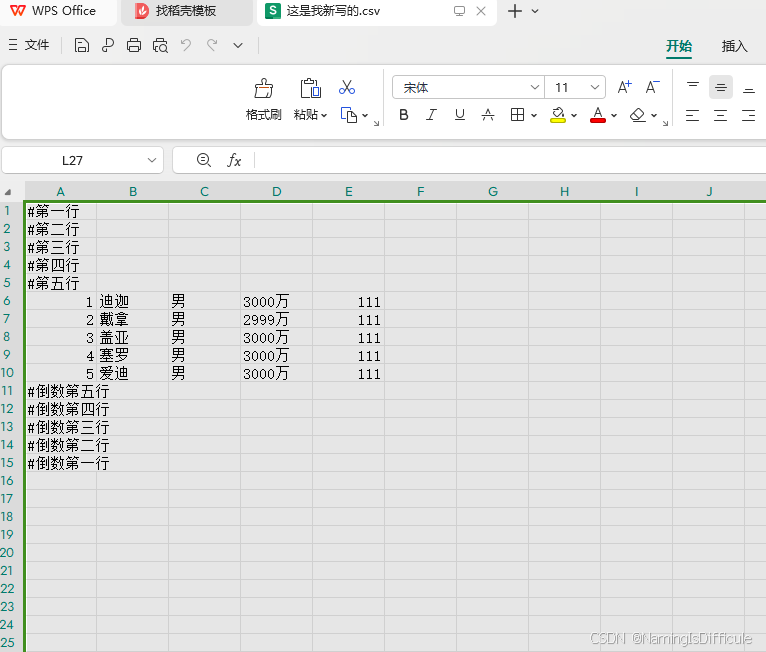
Task: Click the tab display monitor icon
Action: point(460,11)
